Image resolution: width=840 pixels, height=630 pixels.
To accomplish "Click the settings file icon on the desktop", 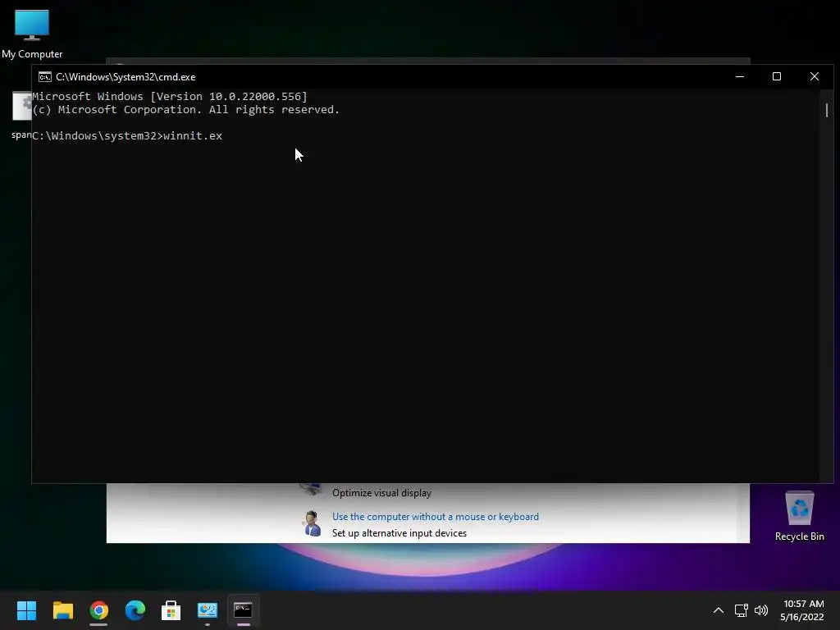I will (x=22, y=106).
